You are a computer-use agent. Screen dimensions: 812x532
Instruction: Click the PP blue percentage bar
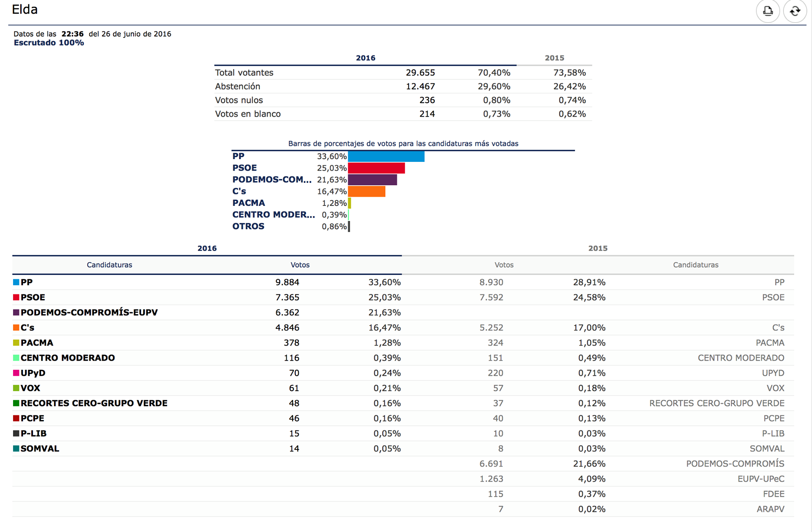pos(386,156)
